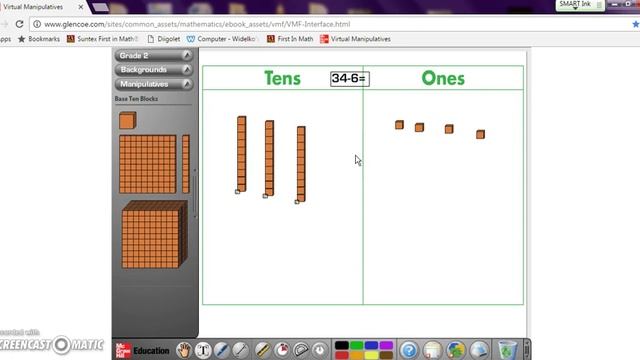Click the second ones cube on workspace
Screen dimensions: 640x360
[419, 128]
